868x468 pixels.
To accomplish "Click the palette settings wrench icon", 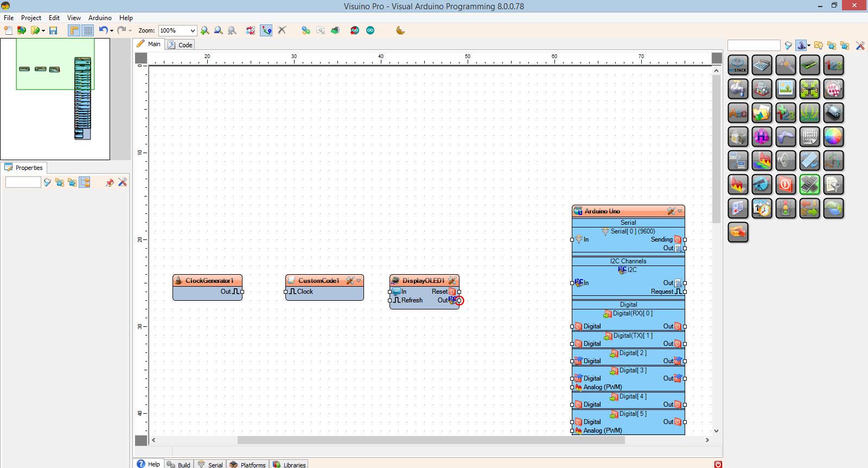I will tap(860, 46).
